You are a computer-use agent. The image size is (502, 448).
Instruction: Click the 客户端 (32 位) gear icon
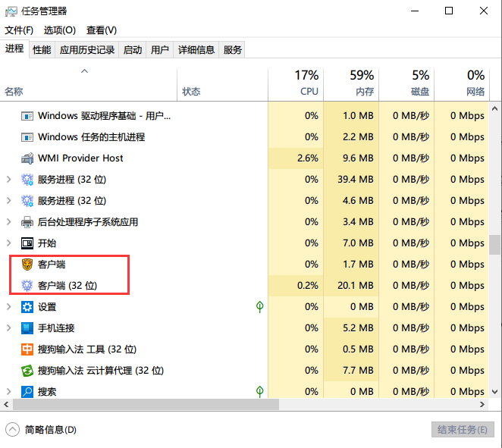point(27,286)
